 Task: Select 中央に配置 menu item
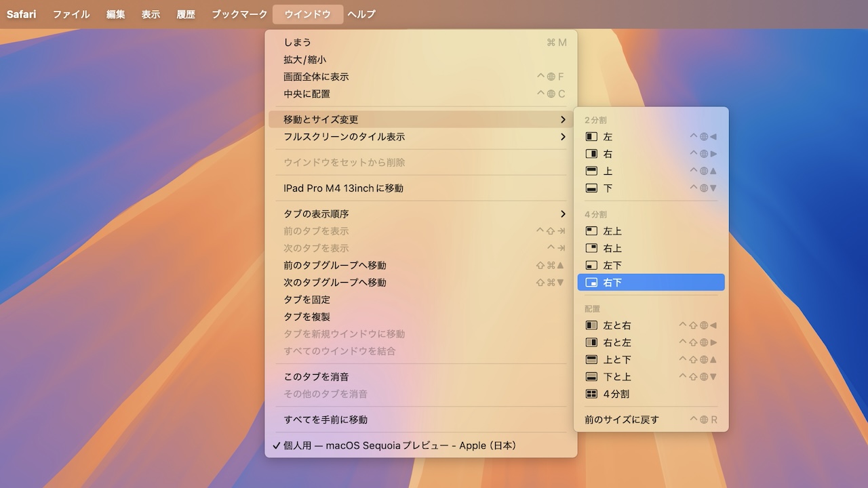pyautogui.click(x=421, y=94)
